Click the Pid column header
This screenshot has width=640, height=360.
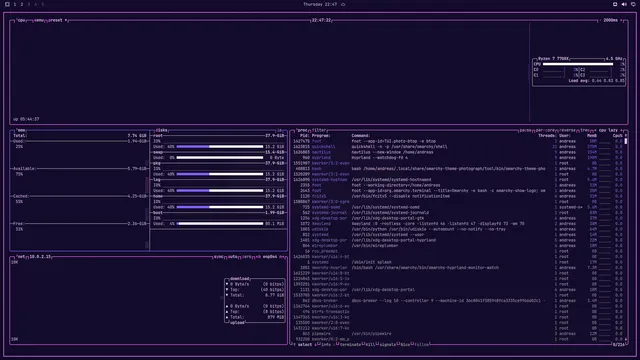point(304,136)
